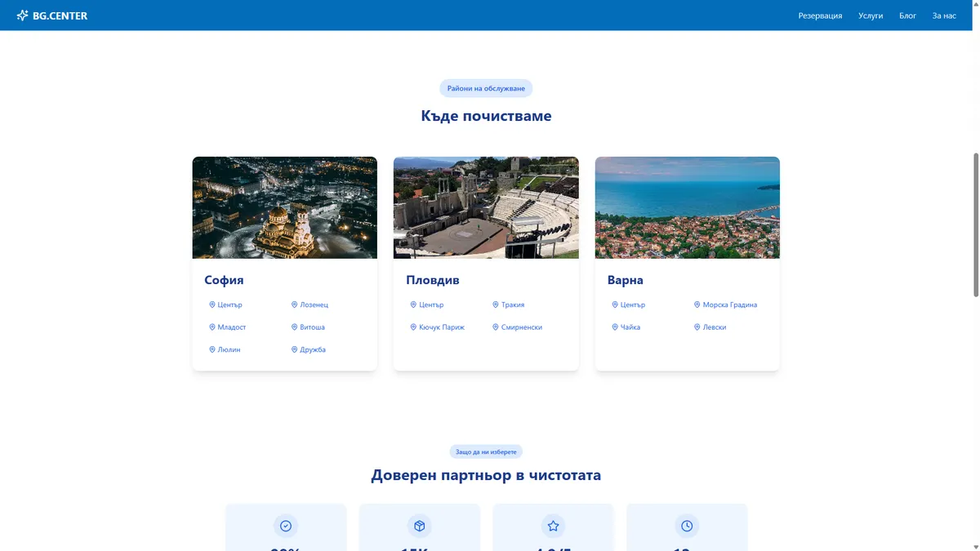Click the София night cityscape photo

[x=284, y=207]
